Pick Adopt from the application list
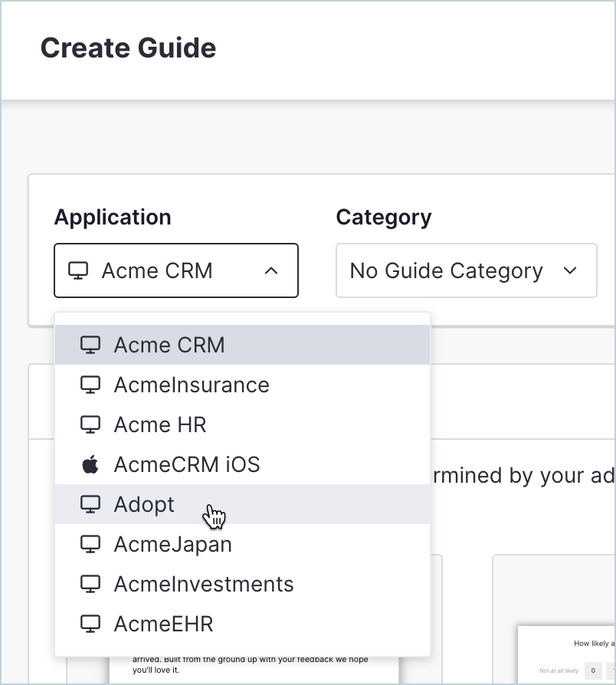Screen dimensions: 616x685 pyautogui.click(x=242, y=504)
